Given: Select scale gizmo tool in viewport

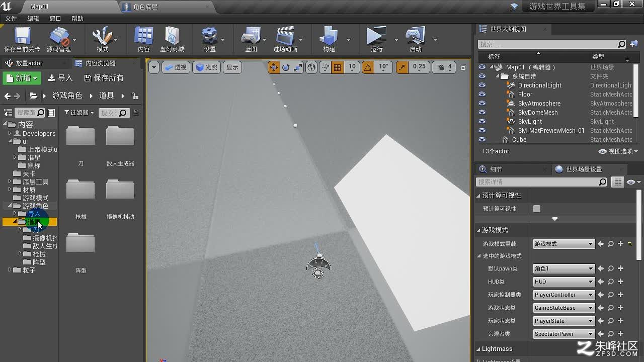Looking at the screenshot, I should click(x=298, y=67).
